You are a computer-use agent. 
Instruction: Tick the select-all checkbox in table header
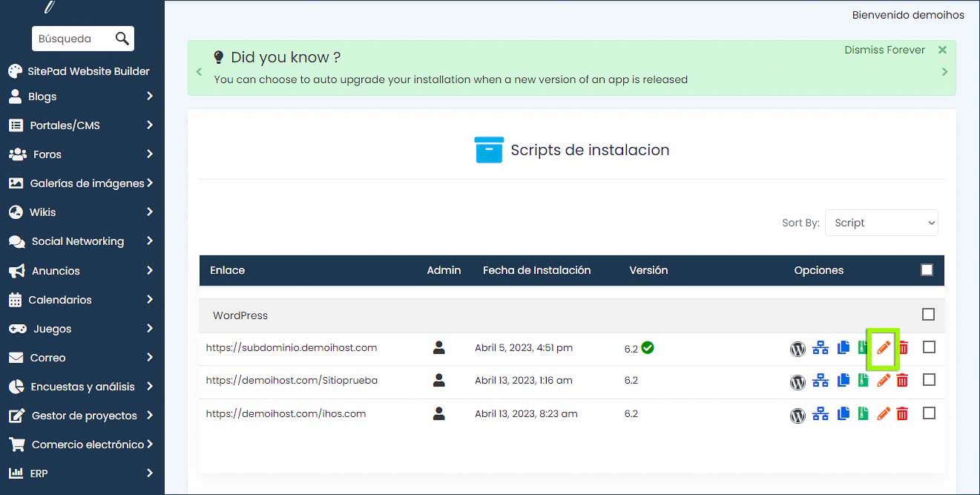click(x=927, y=270)
